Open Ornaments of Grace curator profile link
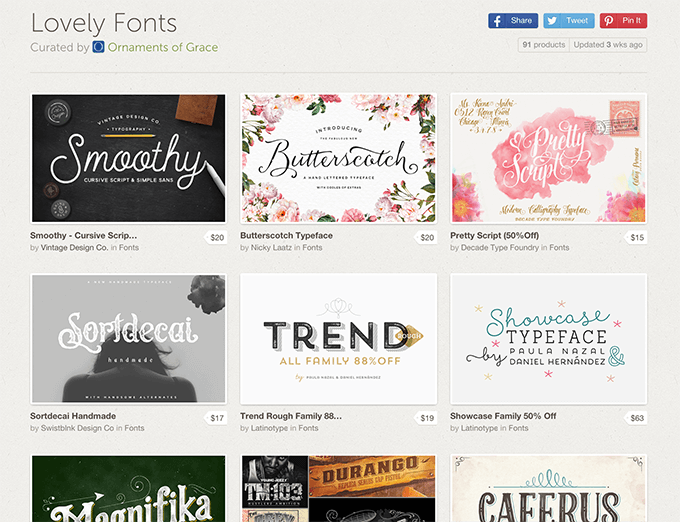680x522 pixels. click(163, 47)
